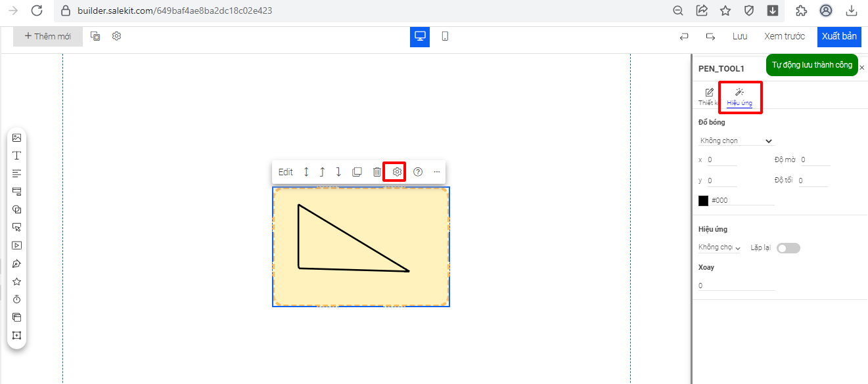Select the Pen tool in left sidebar

[x=17, y=264]
